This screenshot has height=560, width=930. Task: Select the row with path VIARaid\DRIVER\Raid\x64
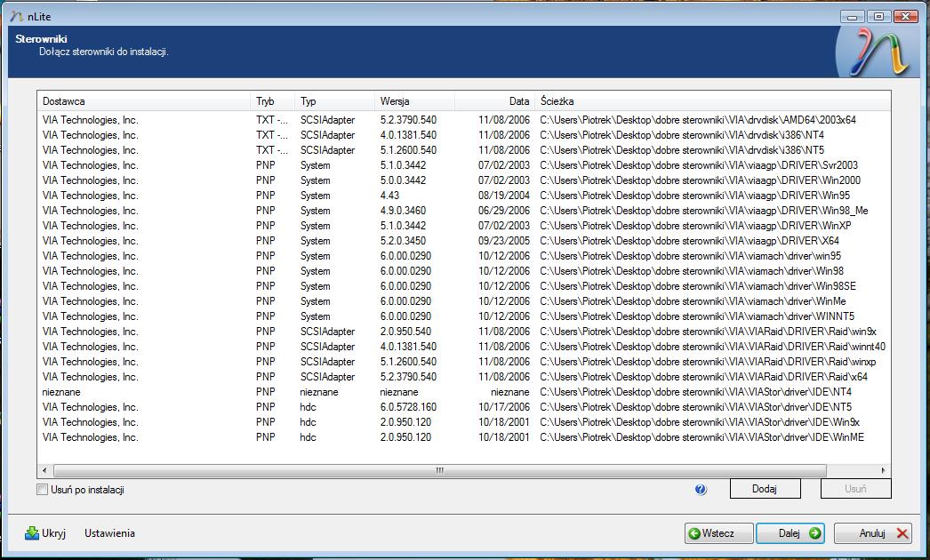464,377
